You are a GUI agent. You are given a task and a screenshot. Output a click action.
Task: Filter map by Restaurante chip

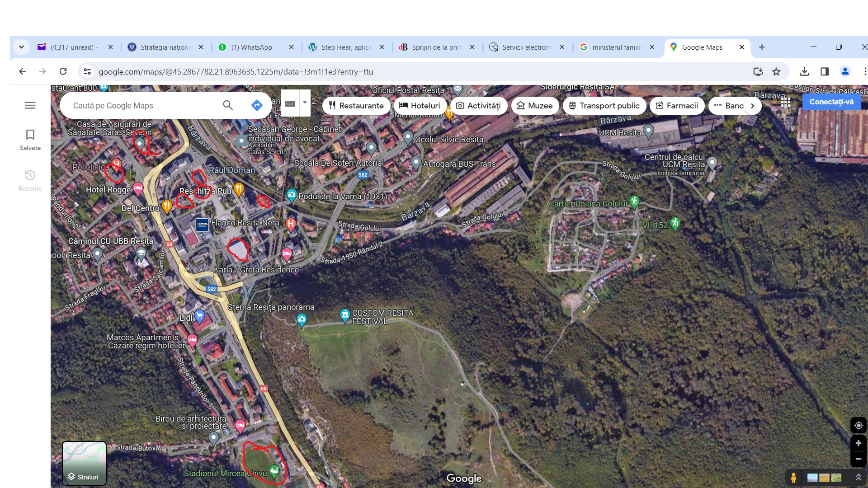356,106
